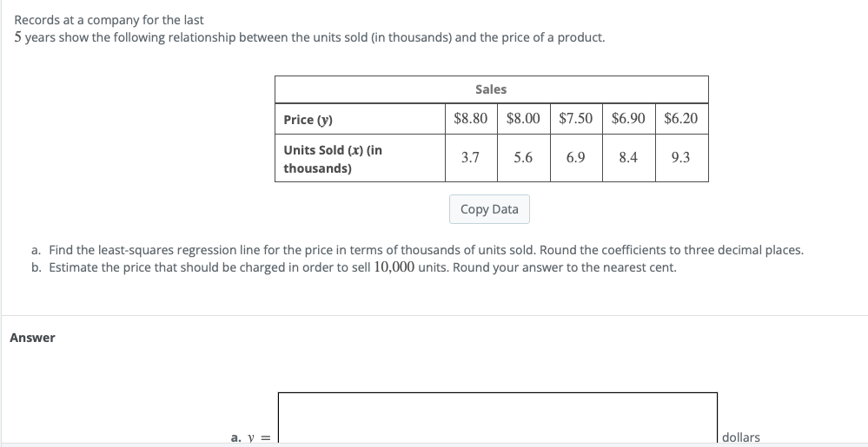Click the 'Records at a company' problem statement
This screenshot has width=868, height=447.
(x=309, y=29)
